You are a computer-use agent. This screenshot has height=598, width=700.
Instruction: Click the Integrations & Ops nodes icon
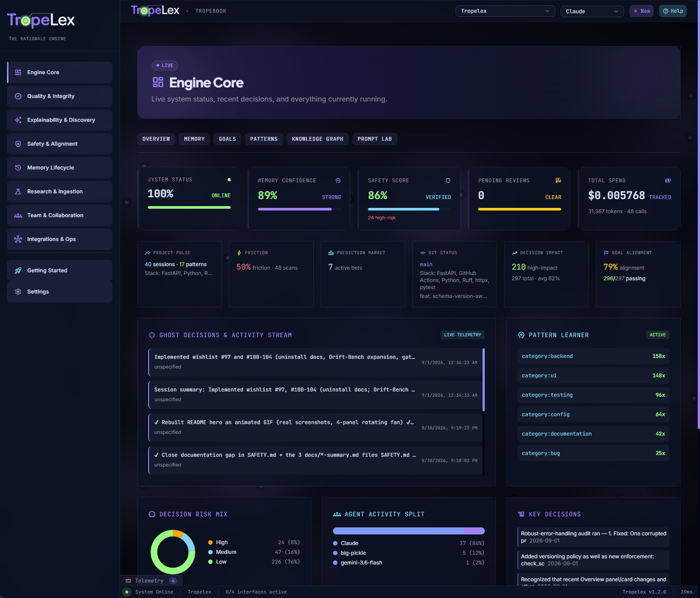click(x=18, y=239)
